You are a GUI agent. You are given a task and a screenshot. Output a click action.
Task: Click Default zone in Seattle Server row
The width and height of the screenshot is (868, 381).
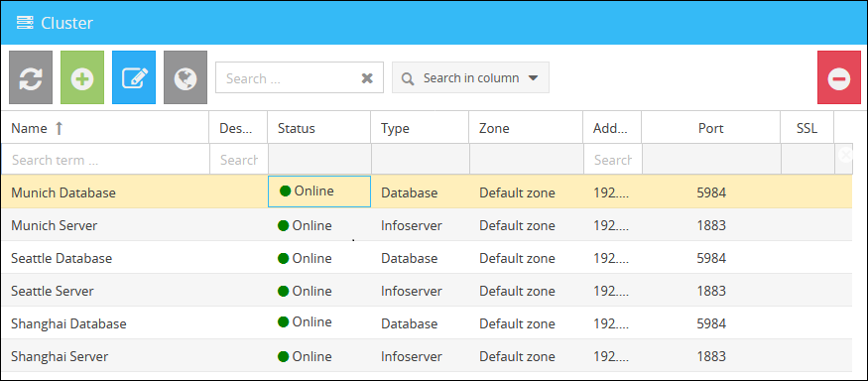pos(517,291)
